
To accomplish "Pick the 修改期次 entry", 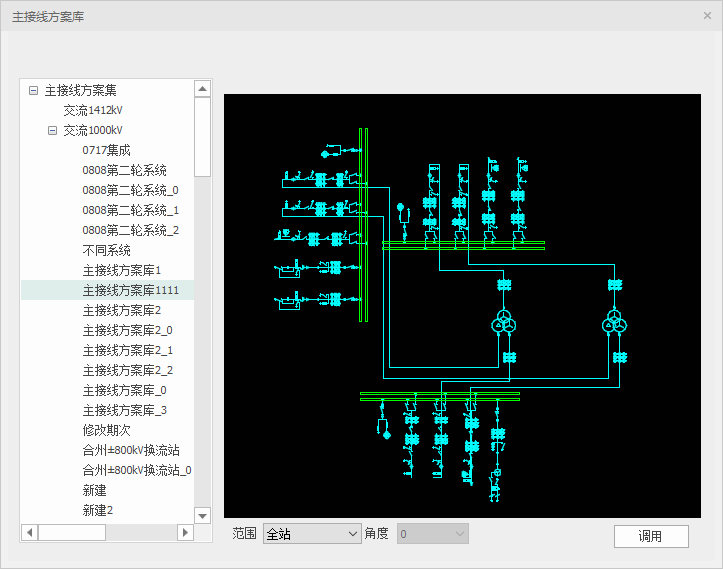I will coord(106,430).
